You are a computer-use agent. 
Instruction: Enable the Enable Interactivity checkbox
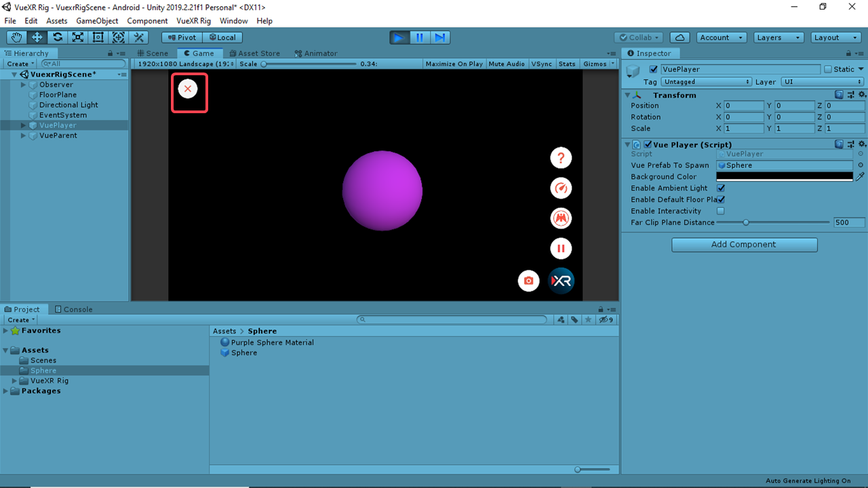click(721, 211)
